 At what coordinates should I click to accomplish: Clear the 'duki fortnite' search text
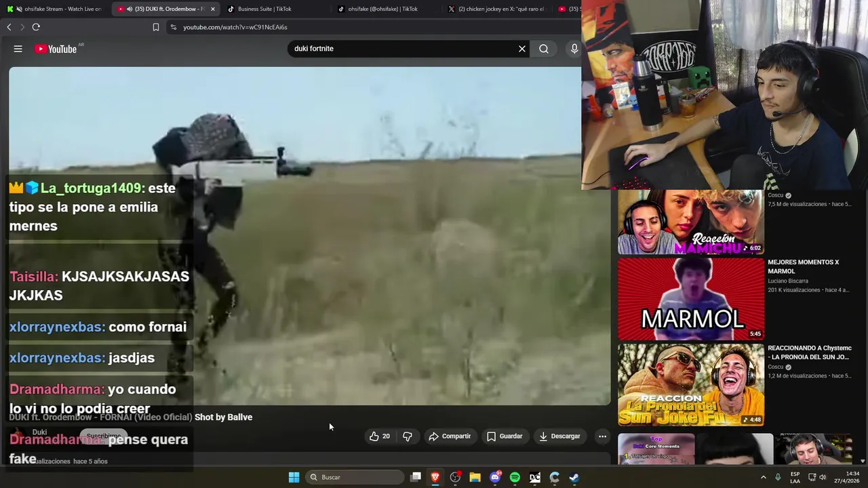tap(522, 49)
